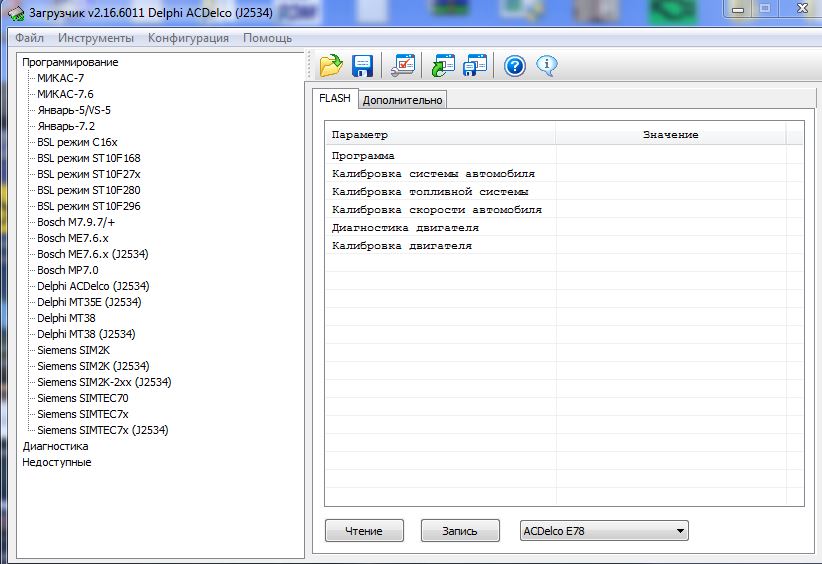Open the Конфигурация menu
Screen dimensions: 822x564
pos(188,38)
